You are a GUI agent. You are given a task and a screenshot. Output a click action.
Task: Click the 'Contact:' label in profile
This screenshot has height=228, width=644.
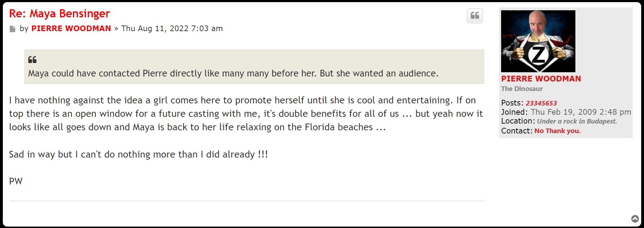click(x=516, y=131)
